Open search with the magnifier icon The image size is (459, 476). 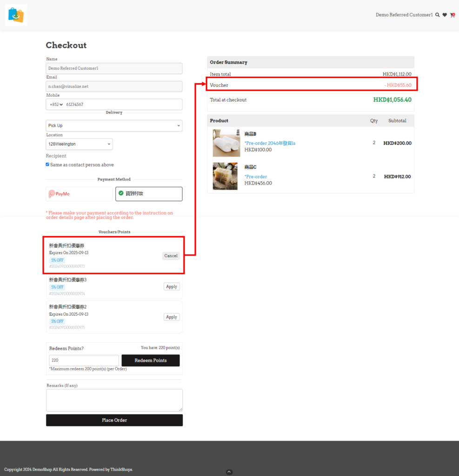(437, 15)
